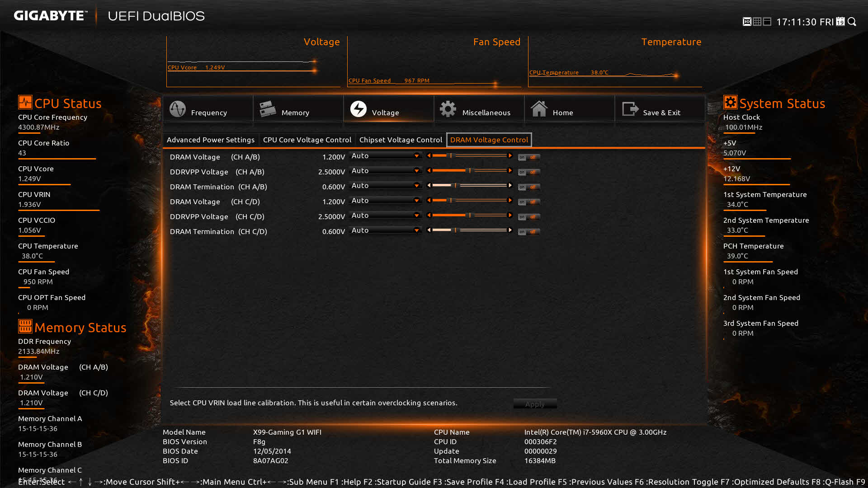Click the CPU Status heartbeat icon
This screenshot has width=868, height=488.
(25, 102)
